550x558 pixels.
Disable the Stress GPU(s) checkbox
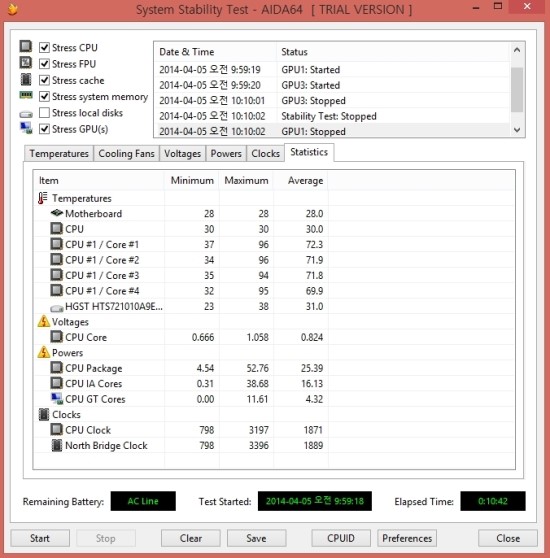(x=44, y=129)
